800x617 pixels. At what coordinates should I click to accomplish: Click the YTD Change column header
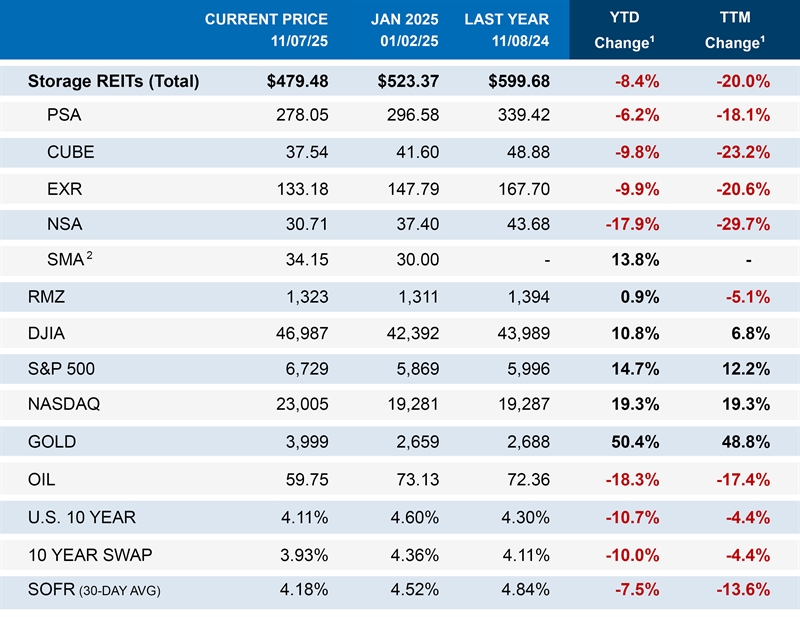tap(624, 30)
